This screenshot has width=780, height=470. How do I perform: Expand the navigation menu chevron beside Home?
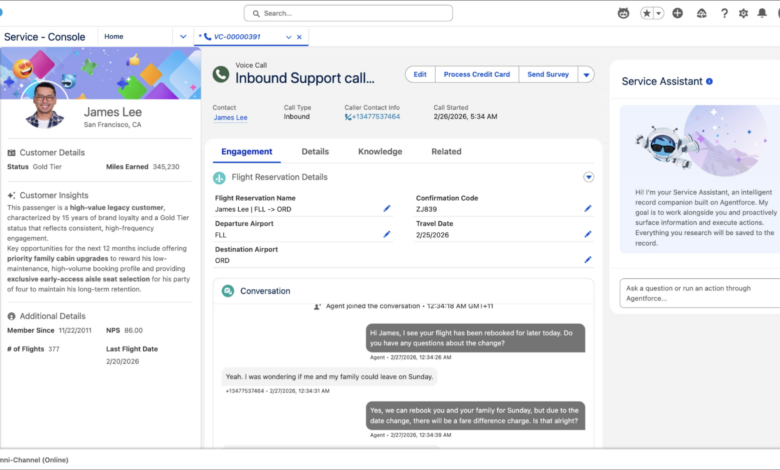(x=183, y=36)
